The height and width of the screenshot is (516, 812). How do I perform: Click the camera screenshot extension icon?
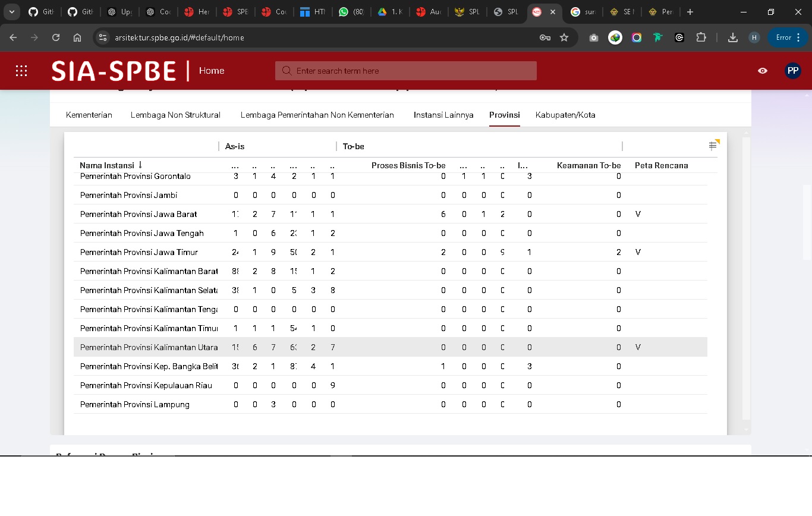point(593,37)
